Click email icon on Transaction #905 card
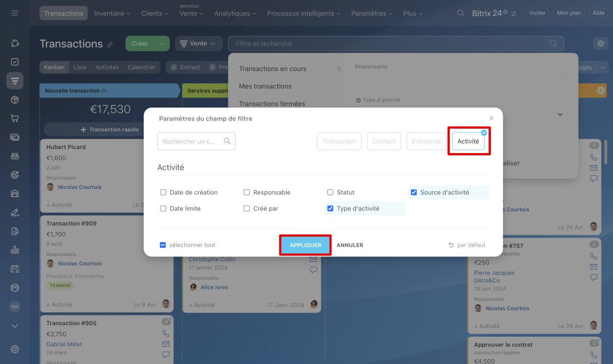613x364 pixels. (x=166, y=344)
